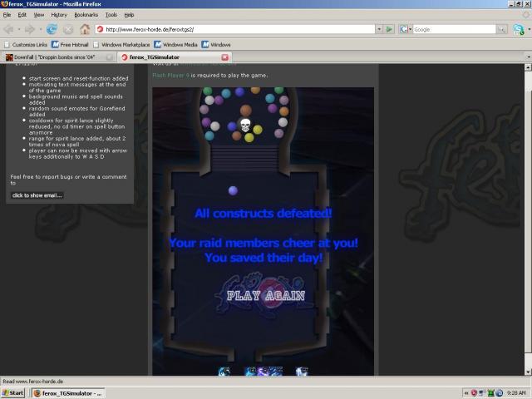This screenshot has height=399, width=532.
Task: Go to the Home page icon
Action: point(85,29)
